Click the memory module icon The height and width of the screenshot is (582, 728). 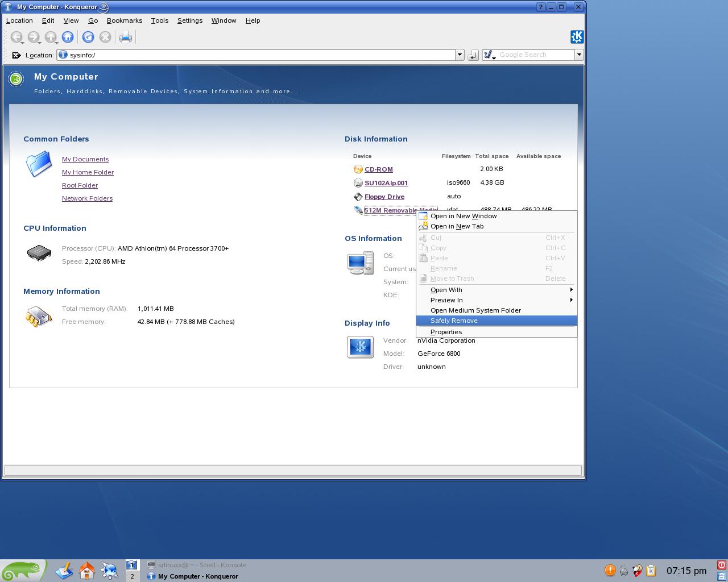coord(39,317)
